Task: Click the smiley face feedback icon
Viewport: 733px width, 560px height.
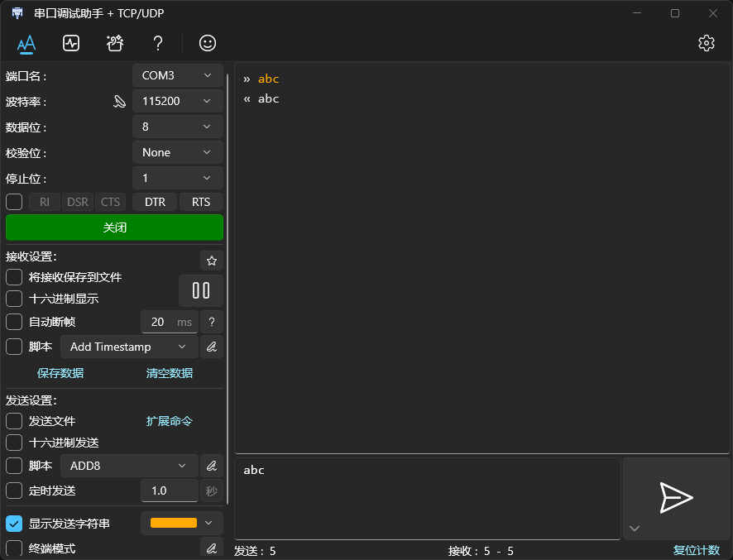Action: pyautogui.click(x=208, y=44)
